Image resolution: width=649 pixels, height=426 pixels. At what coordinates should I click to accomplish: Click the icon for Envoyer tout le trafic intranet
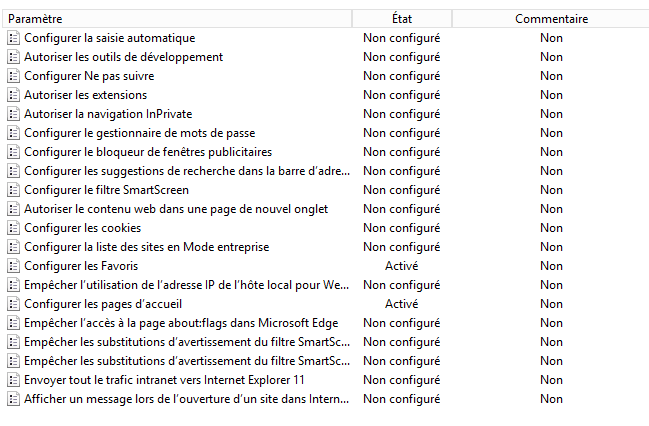coord(14,380)
